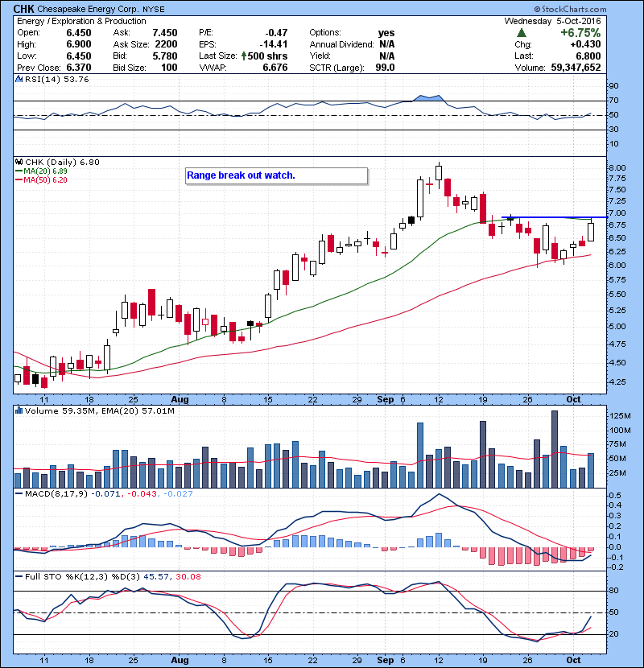Click the volume bars icon beside Volume label
Screen dimensions: 644x668
19,410
